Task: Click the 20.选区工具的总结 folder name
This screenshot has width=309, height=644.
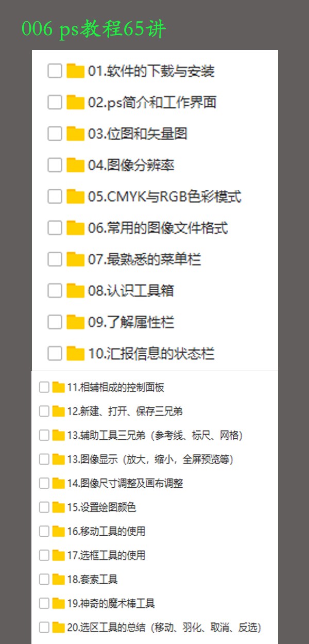Action: [x=107, y=628]
